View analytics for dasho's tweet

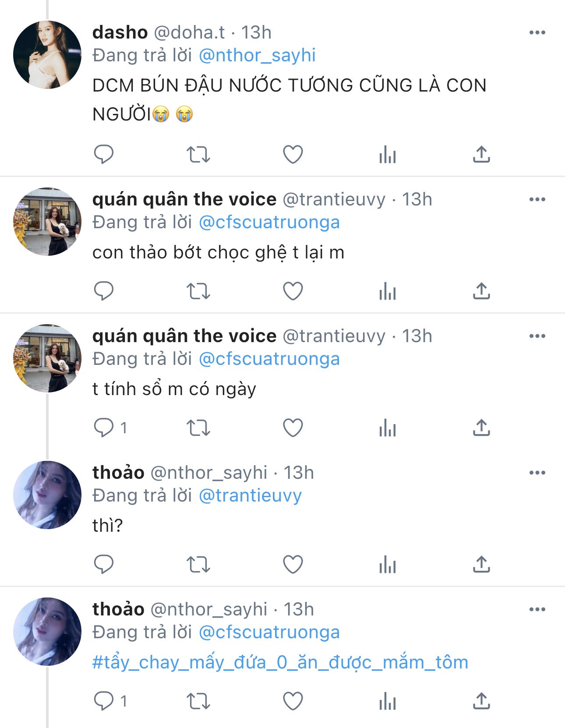pyautogui.click(x=388, y=155)
